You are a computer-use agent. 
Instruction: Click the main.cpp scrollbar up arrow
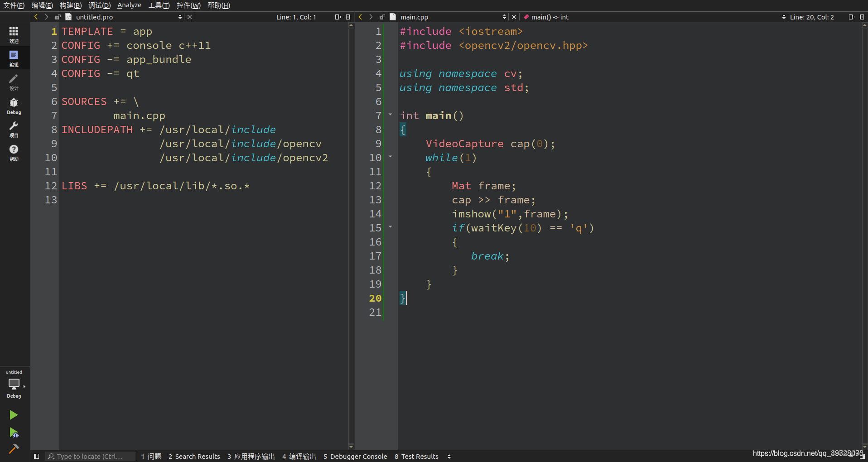(x=865, y=25)
